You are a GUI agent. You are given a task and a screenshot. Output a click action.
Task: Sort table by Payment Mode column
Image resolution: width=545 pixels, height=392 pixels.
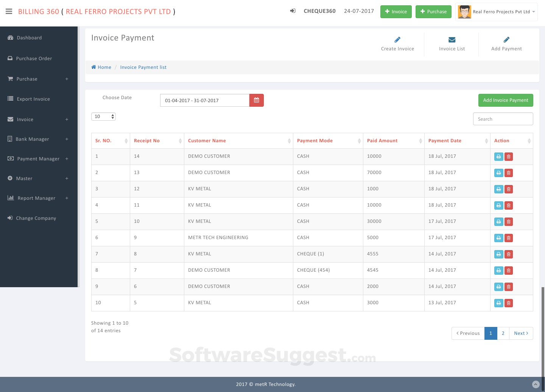click(x=328, y=141)
